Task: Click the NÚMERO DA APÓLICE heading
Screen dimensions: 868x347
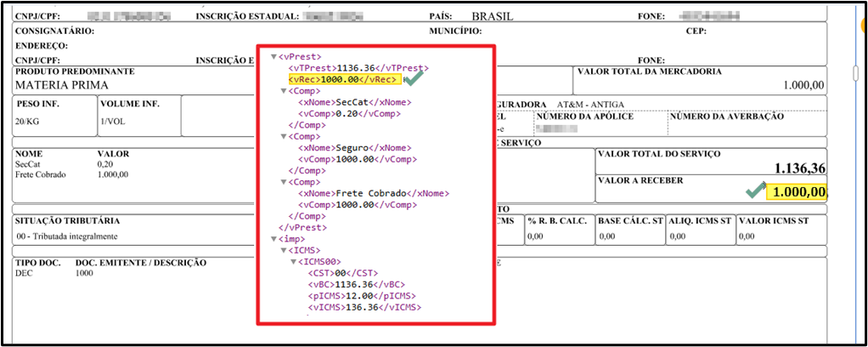Action: (x=584, y=117)
